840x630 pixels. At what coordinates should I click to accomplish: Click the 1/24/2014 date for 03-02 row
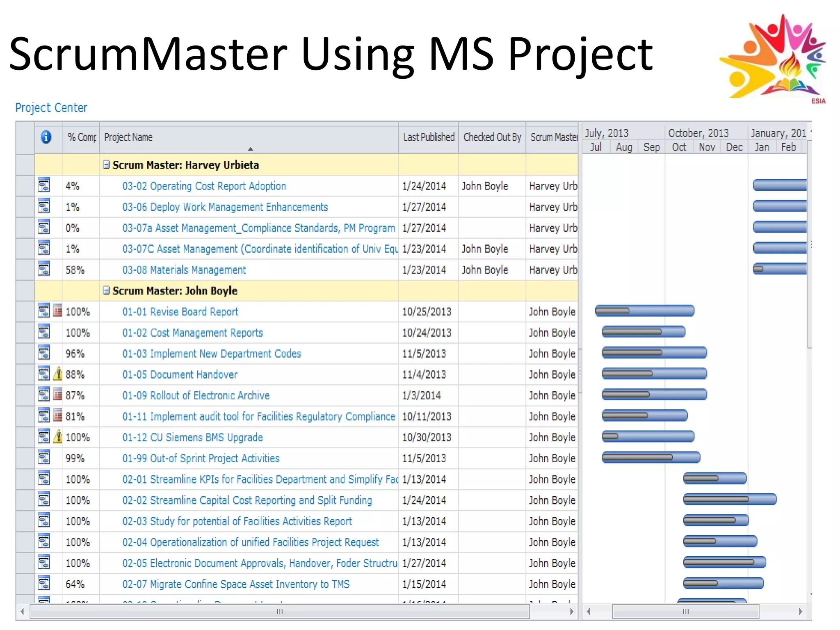coord(424,186)
